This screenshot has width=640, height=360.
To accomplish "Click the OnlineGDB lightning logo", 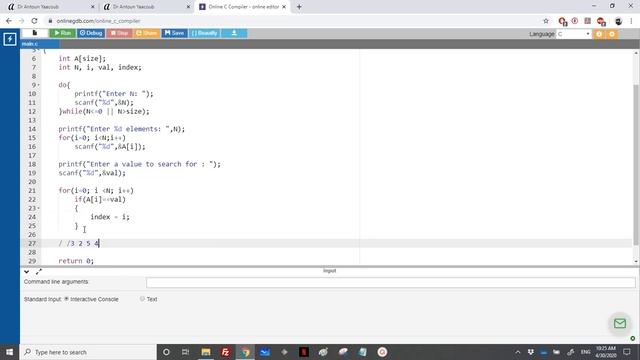I will (10, 39).
